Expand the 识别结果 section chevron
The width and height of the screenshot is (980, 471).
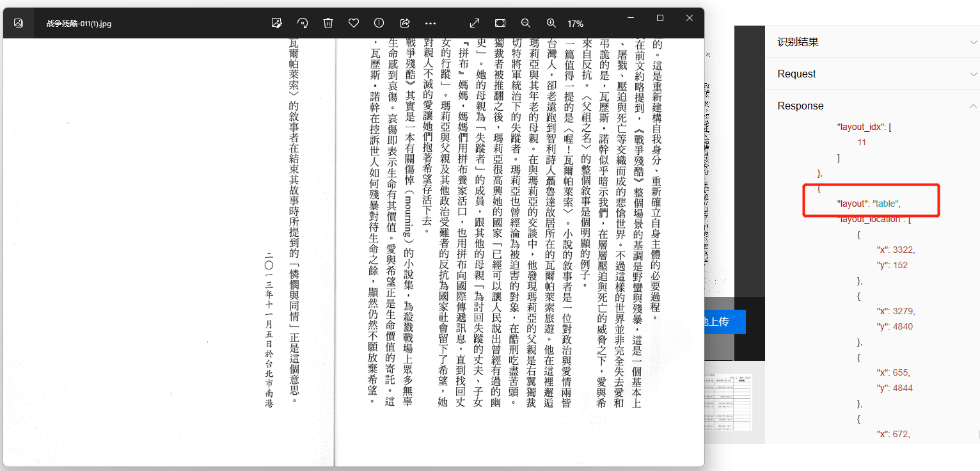(974, 42)
